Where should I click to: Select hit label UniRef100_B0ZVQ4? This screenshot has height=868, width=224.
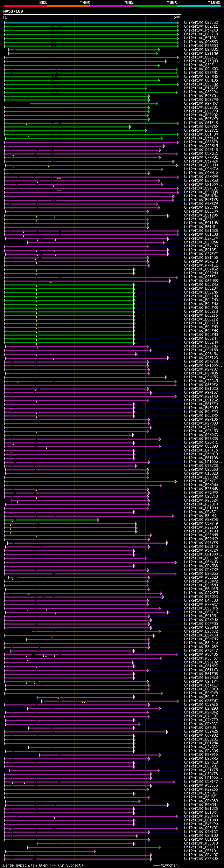pos(201,96)
